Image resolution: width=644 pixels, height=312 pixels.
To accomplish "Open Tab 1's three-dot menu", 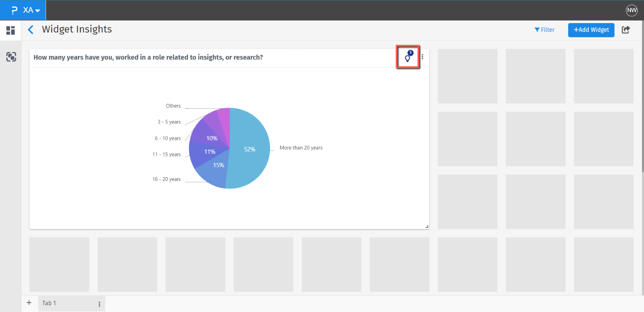I will [99, 303].
